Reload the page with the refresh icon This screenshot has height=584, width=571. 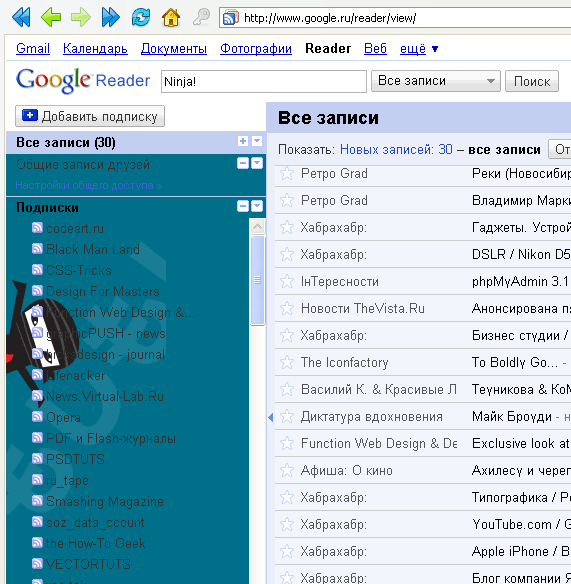(141, 17)
